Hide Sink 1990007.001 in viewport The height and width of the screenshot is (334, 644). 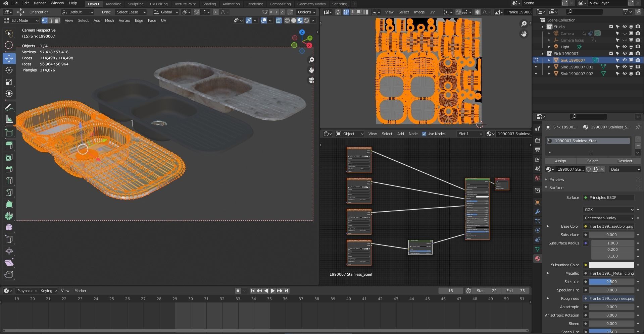pyautogui.click(x=625, y=67)
